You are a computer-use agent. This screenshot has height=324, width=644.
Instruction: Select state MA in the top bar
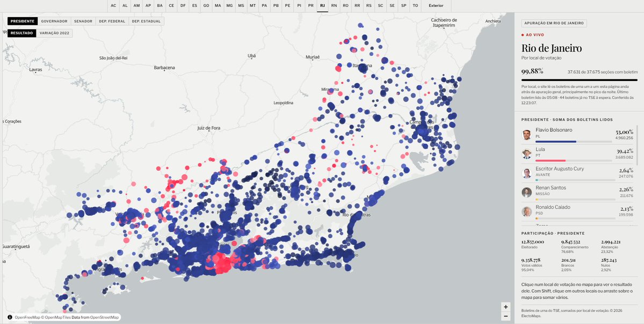pyautogui.click(x=218, y=6)
